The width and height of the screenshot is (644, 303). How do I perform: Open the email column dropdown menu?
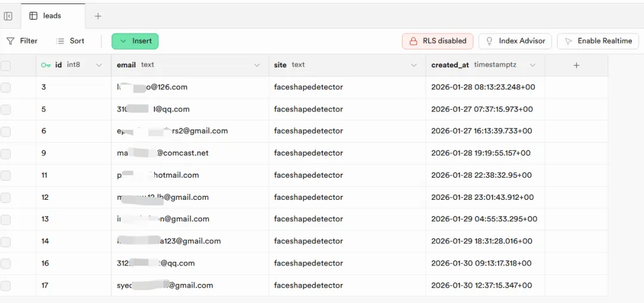pyautogui.click(x=257, y=65)
